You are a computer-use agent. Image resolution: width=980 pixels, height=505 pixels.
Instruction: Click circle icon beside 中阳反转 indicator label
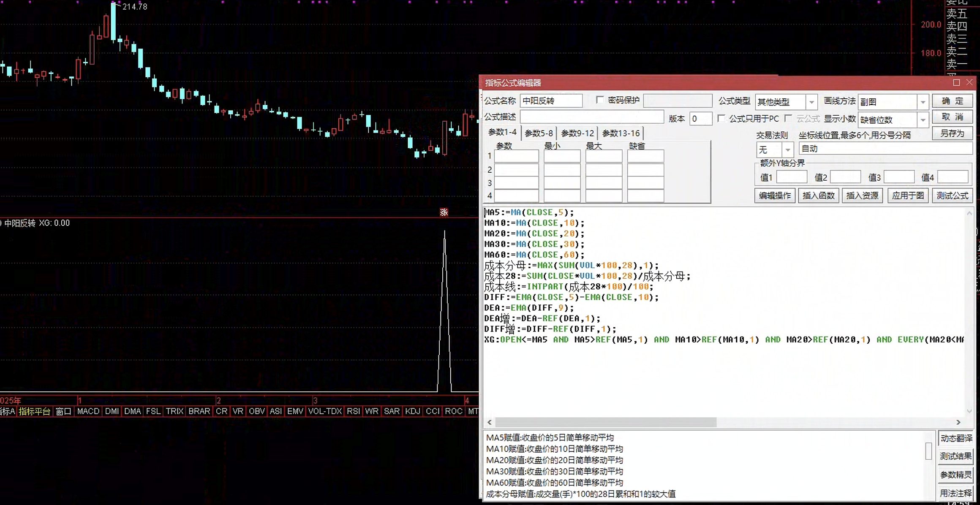[1, 223]
